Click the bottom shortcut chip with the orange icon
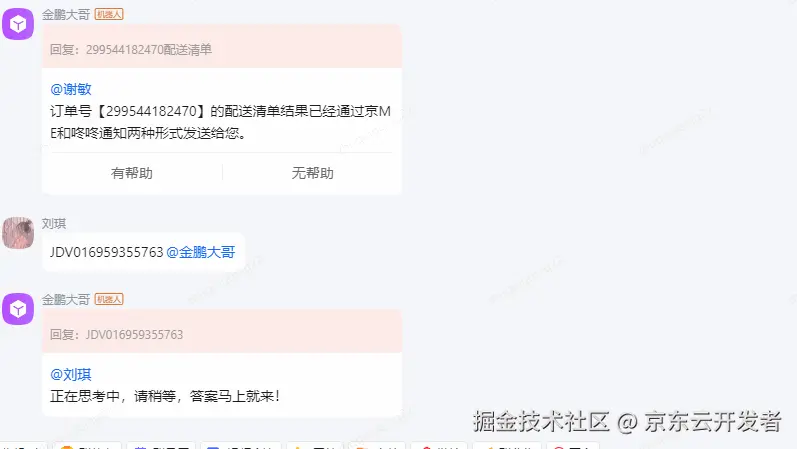 coord(87,446)
